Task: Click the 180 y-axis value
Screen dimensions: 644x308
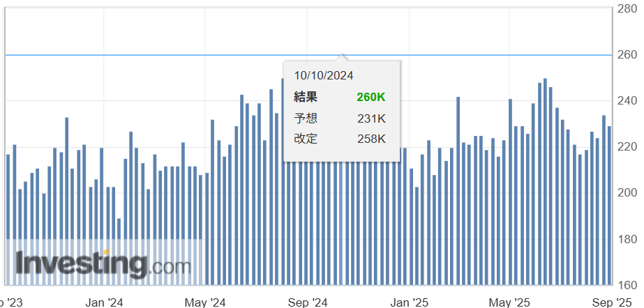Action: (x=627, y=239)
